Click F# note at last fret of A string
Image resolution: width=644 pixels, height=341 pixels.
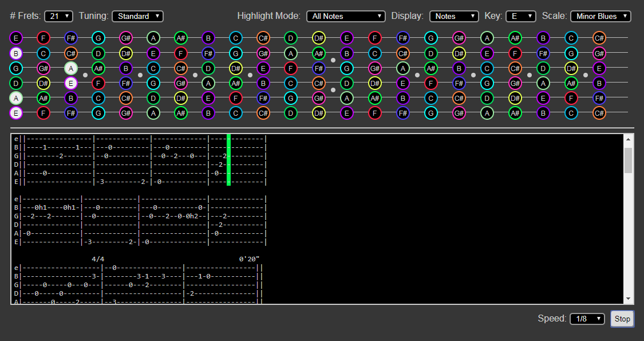[x=599, y=99]
